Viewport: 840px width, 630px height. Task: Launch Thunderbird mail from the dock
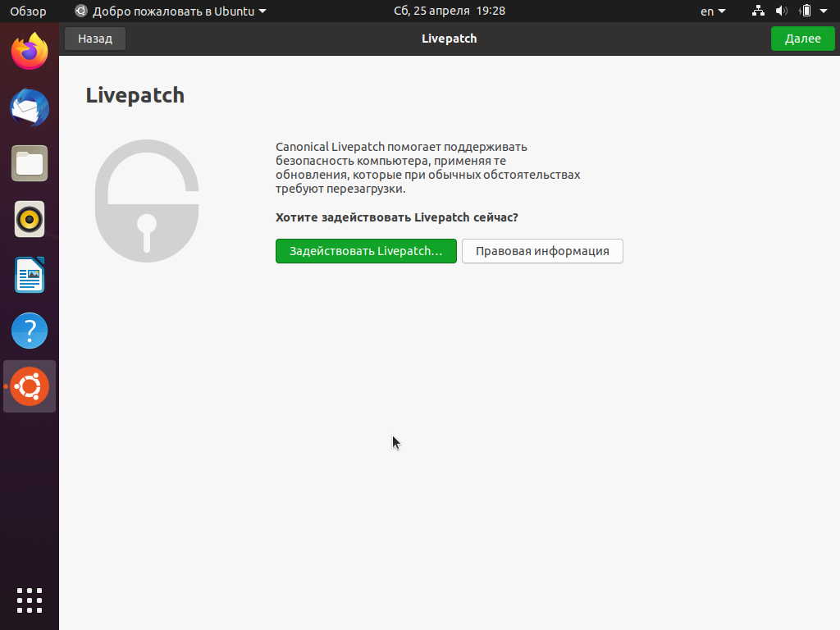[x=30, y=107]
